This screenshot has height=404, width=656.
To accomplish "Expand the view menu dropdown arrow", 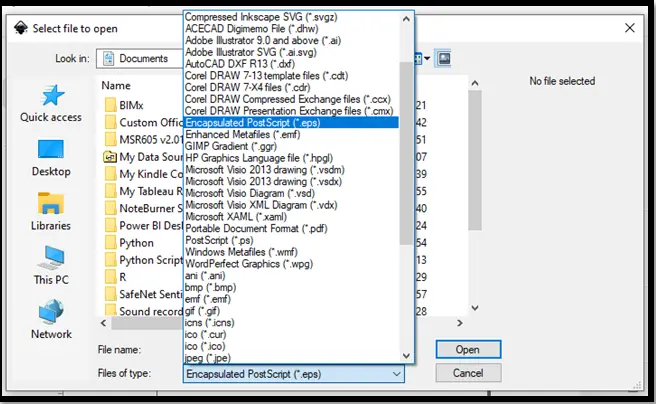I will point(428,59).
